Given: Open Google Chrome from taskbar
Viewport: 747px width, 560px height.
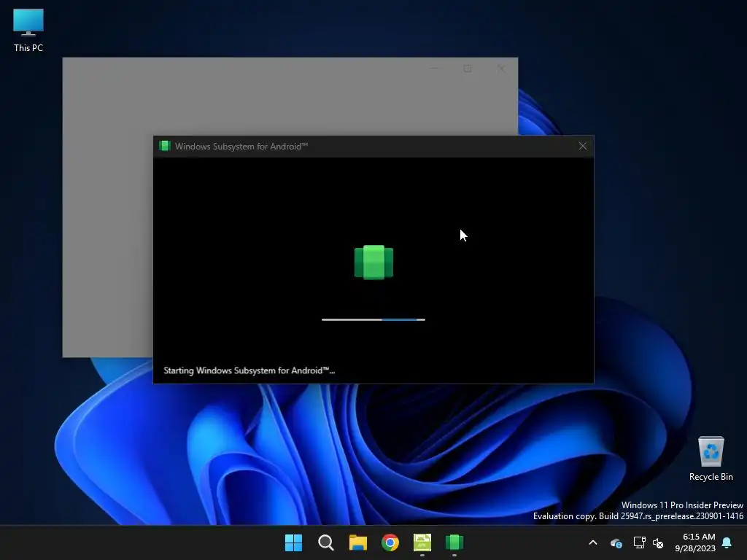Looking at the screenshot, I should 390,542.
